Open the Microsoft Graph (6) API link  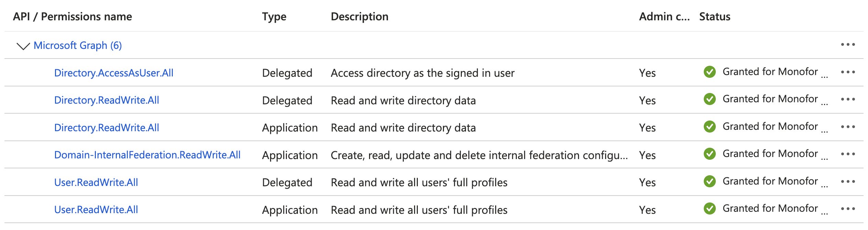[78, 45]
